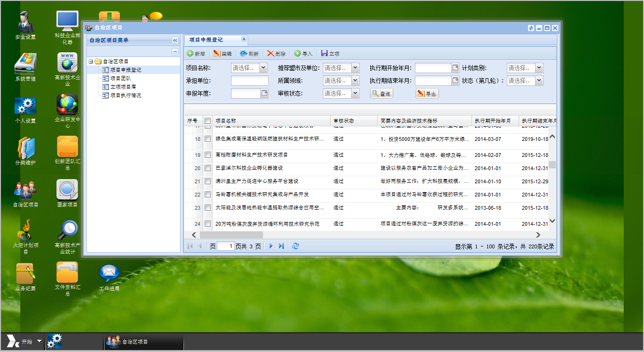644x352 pixels.
Task: Check the box for row 21
Action: (207, 181)
